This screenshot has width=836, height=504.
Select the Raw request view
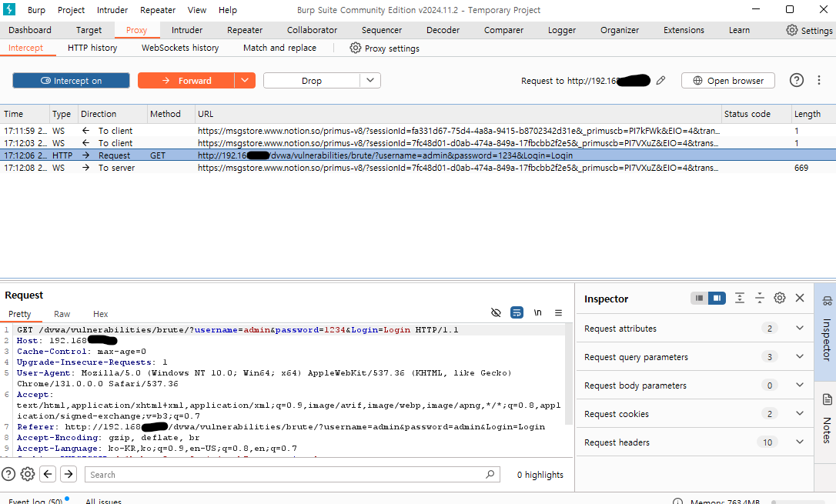62,314
